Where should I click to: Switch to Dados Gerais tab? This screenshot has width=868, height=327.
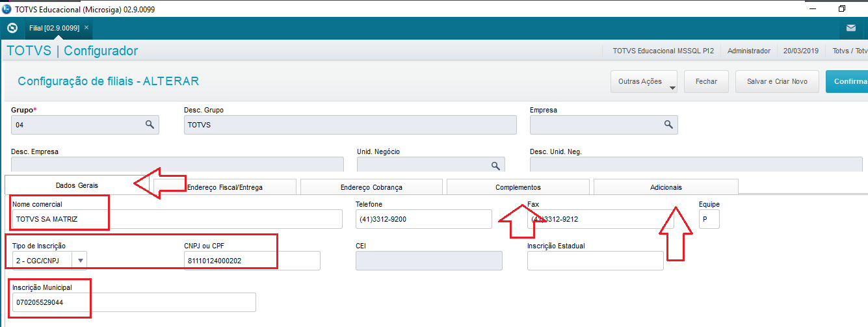pyautogui.click(x=77, y=185)
